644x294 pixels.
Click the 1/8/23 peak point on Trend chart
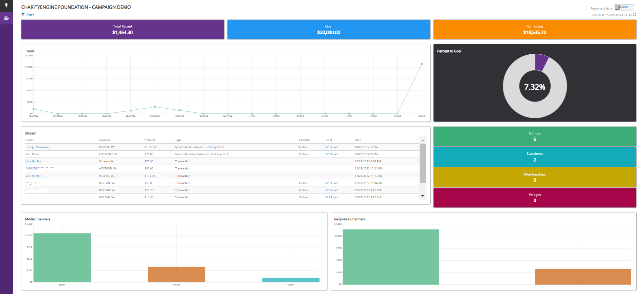coord(422,64)
